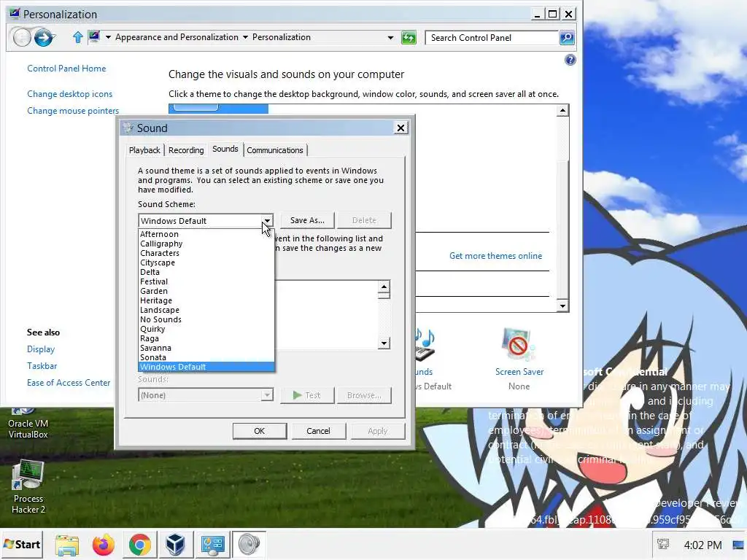Click the Search Control Panel field
This screenshot has height=560, width=747.
tap(492, 38)
